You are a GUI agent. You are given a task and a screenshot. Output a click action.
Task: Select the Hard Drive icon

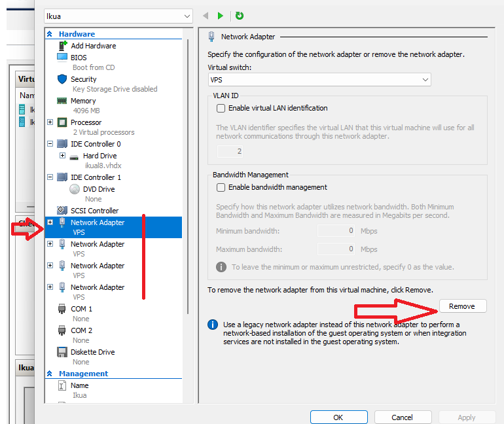[74, 157]
